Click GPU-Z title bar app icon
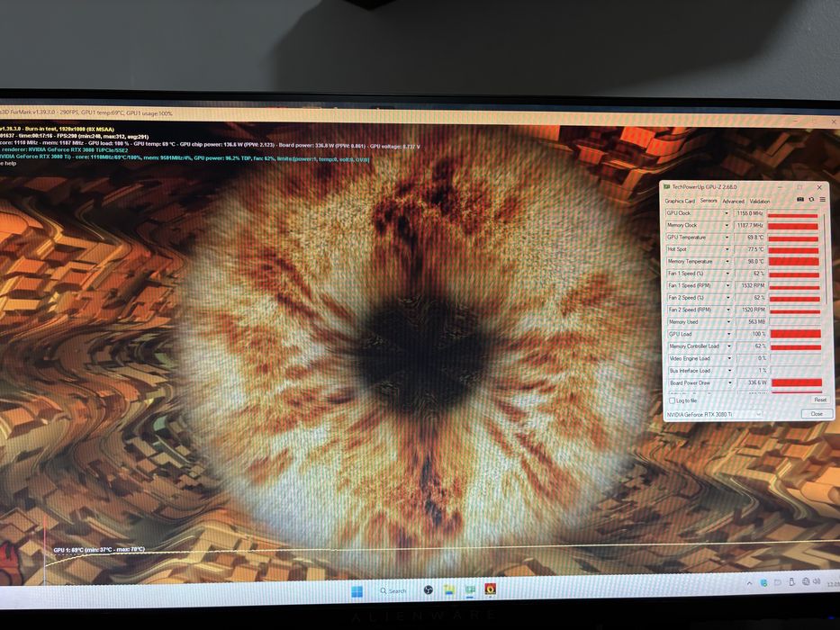The width and height of the screenshot is (840, 630). 667,187
